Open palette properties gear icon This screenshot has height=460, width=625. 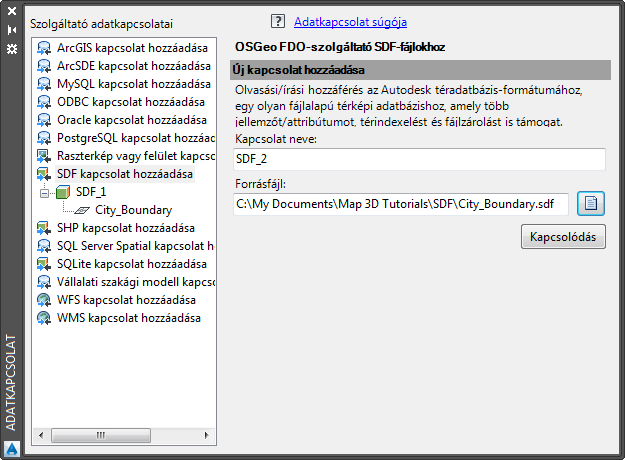pyautogui.click(x=12, y=49)
